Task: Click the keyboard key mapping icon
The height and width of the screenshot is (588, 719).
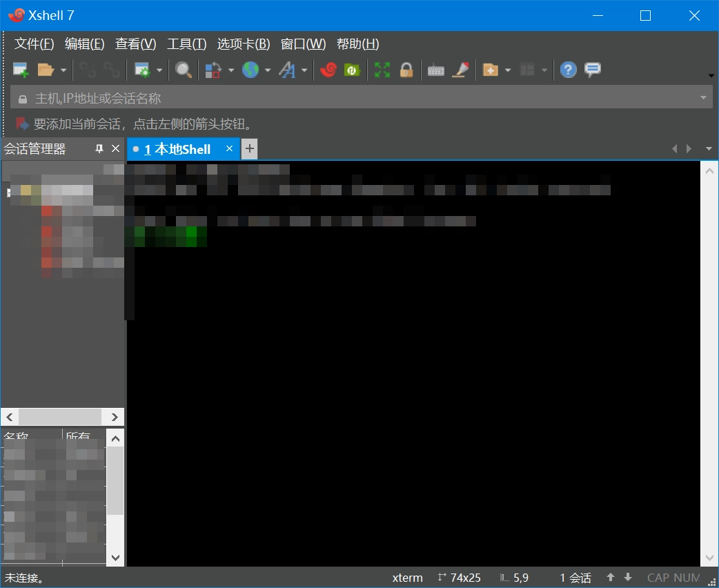Action: point(435,70)
